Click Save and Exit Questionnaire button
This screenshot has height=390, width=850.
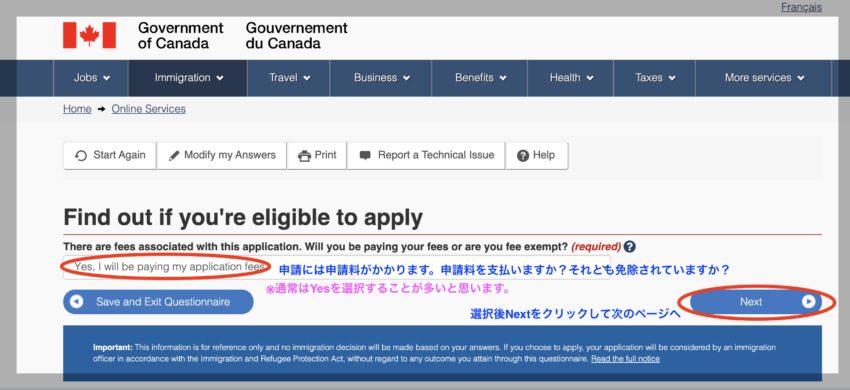click(158, 302)
